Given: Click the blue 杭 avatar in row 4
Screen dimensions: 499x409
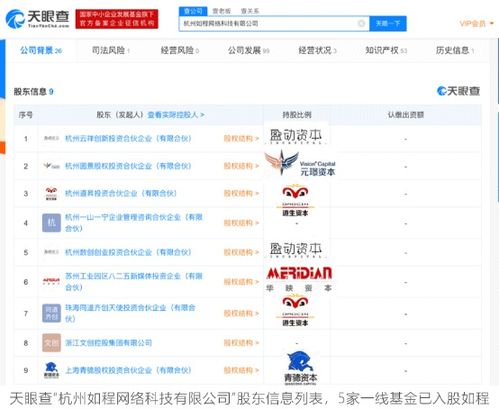Looking at the screenshot, I should [x=51, y=223].
